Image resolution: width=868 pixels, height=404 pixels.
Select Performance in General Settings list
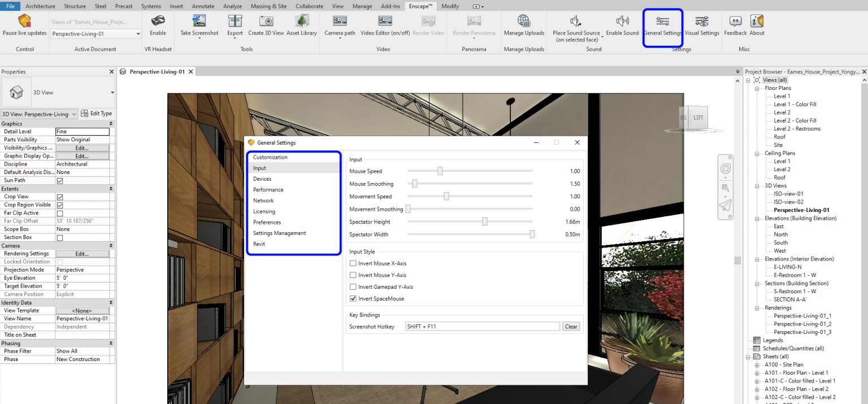[268, 190]
